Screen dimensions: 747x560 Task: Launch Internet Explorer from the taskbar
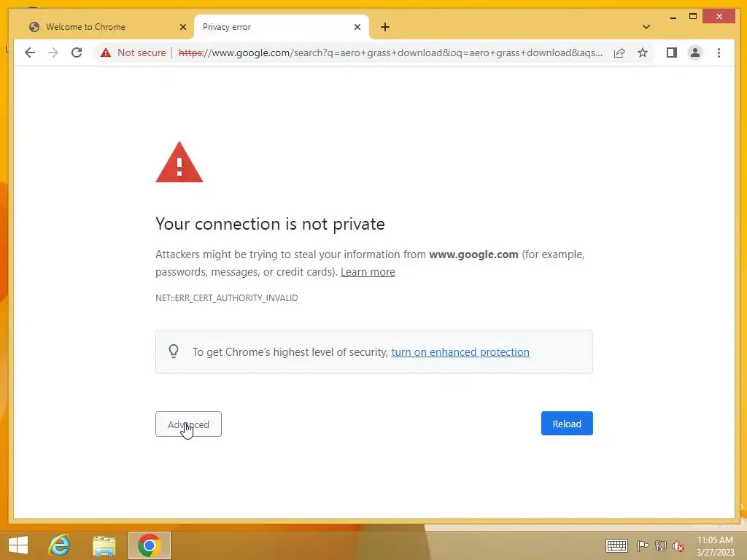coord(60,545)
